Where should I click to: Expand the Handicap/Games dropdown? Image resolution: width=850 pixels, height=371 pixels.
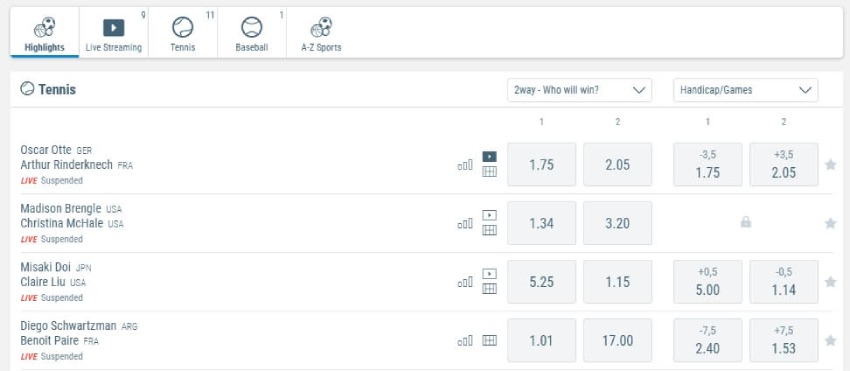(745, 90)
